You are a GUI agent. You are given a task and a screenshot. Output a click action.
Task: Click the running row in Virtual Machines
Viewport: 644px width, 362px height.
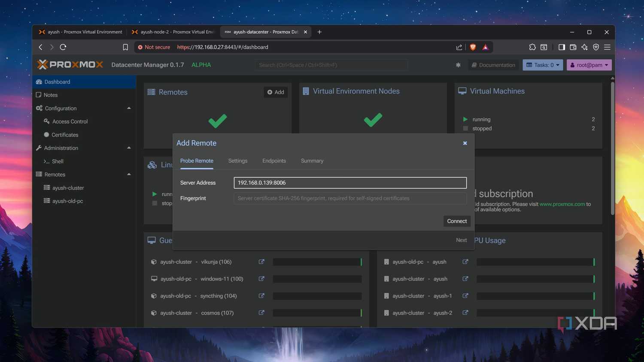[x=529, y=119]
